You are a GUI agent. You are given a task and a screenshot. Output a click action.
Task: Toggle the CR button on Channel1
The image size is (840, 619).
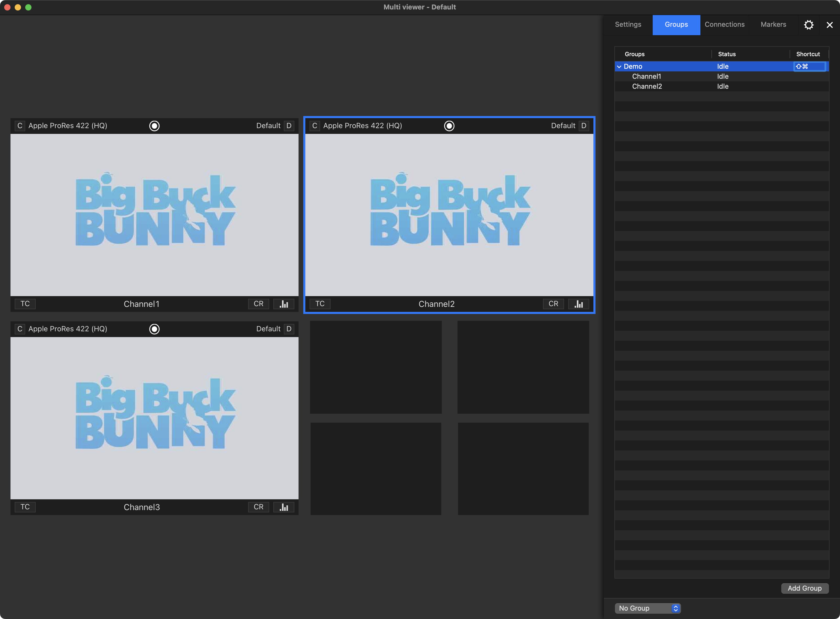pos(258,304)
